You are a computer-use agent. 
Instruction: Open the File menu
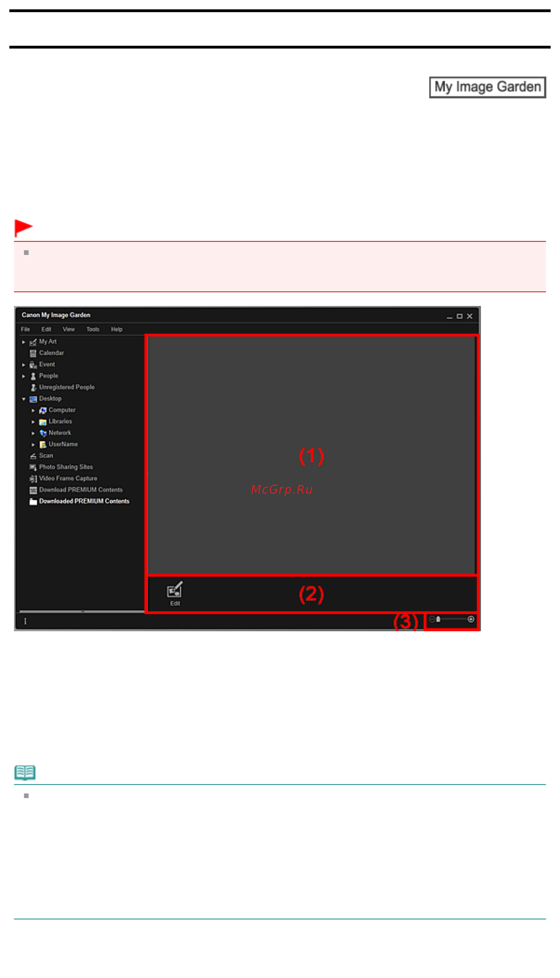click(x=26, y=329)
